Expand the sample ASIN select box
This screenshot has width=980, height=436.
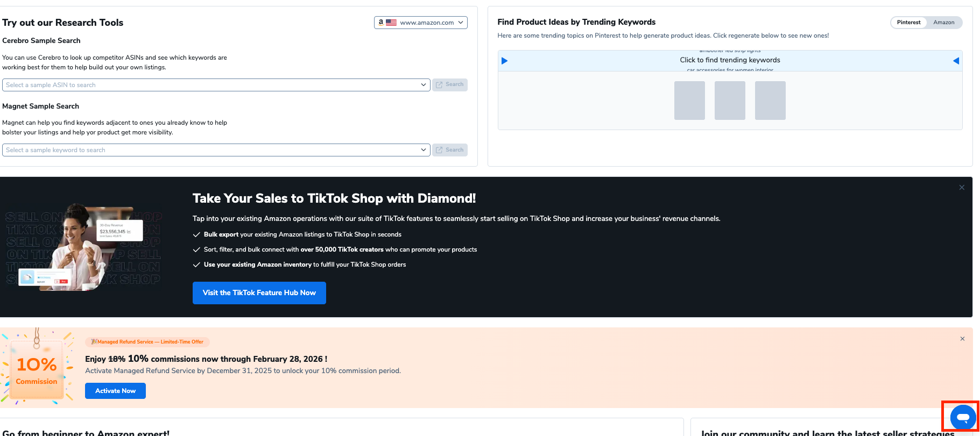pyautogui.click(x=216, y=85)
